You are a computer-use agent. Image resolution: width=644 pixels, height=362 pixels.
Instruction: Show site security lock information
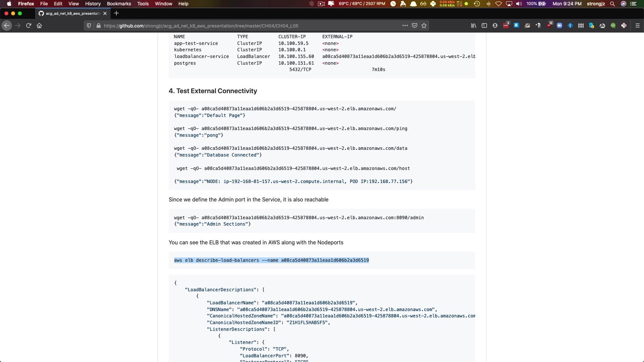[99, 25]
